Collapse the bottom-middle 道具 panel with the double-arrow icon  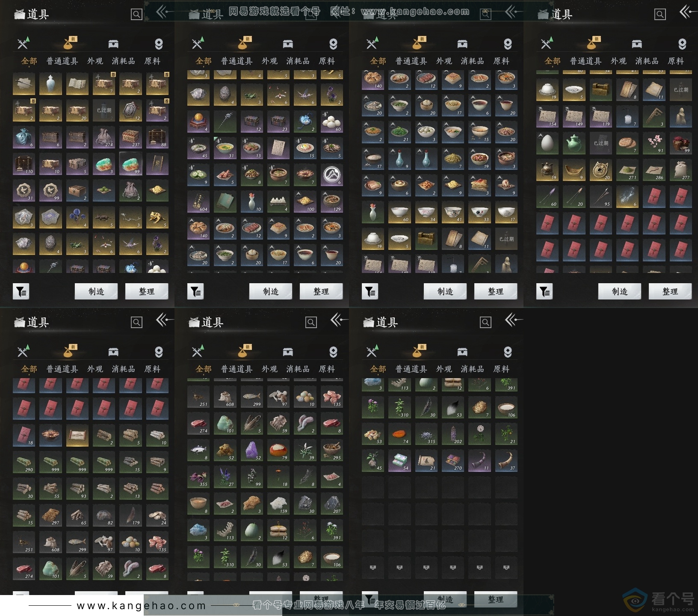(x=339, y=320)
